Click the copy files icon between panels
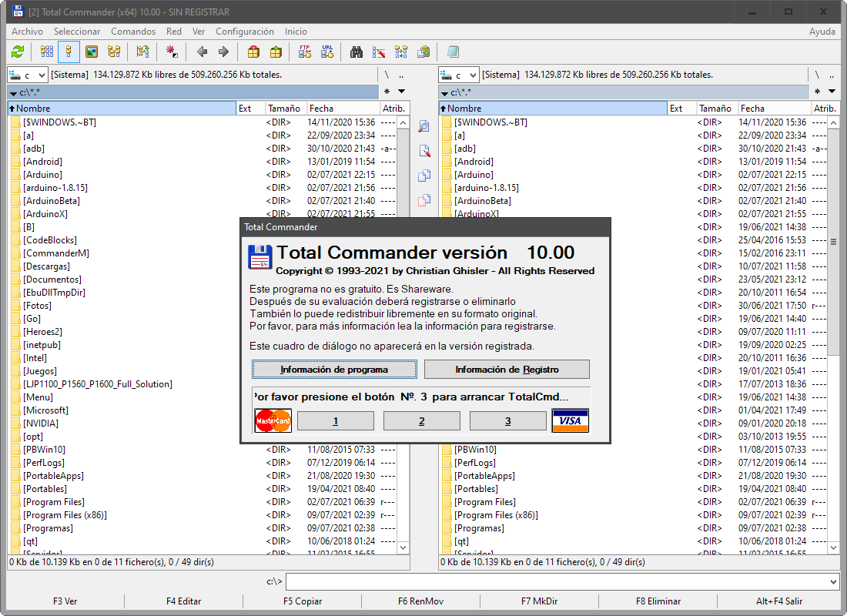 click(424, 176)
